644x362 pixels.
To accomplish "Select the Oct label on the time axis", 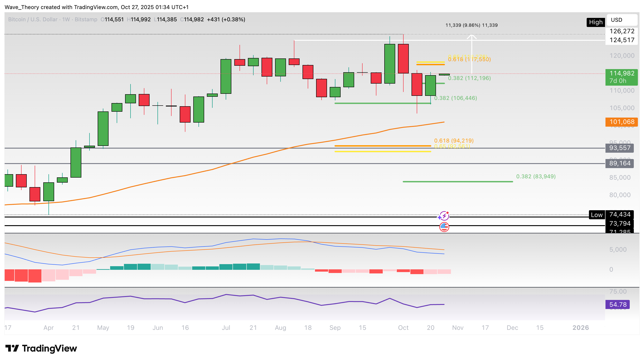I will tap(403, 328).
